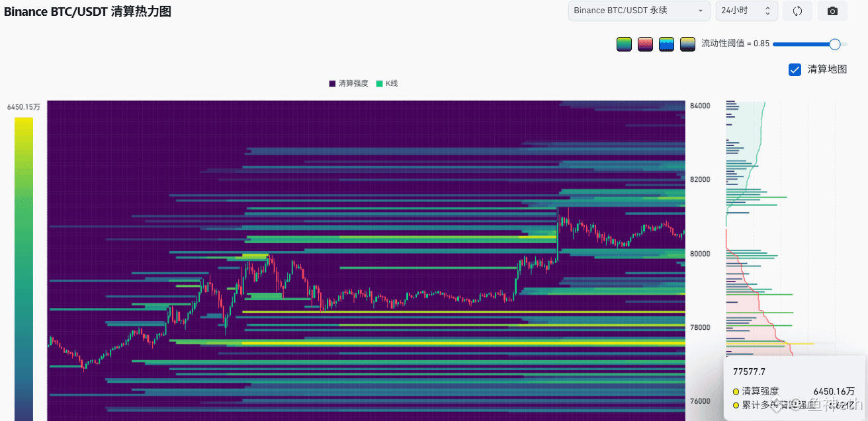Screen dimensions: 868x421
Task: Toggle the 清算强度 legend item
Action: pyautogui.click(x=349, y=83)
